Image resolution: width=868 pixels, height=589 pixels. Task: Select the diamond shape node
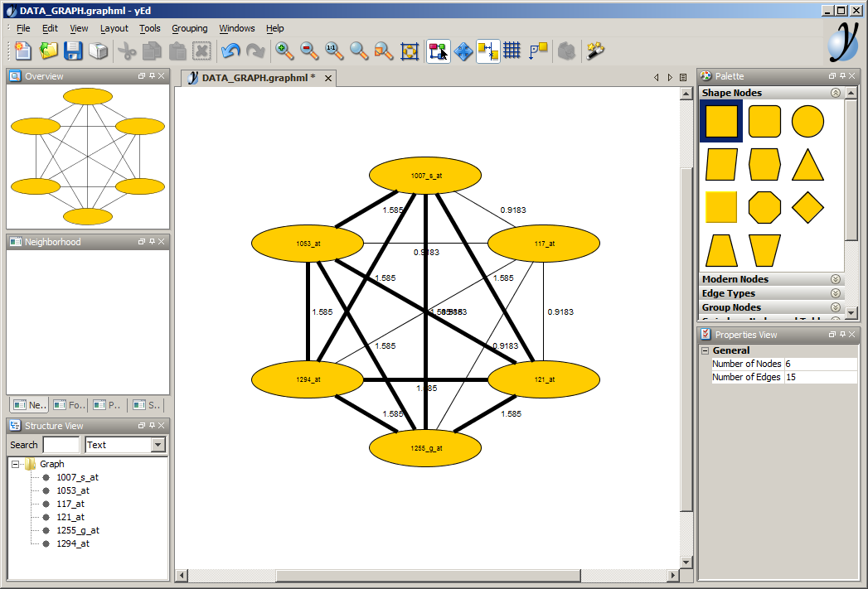(807, 207)
